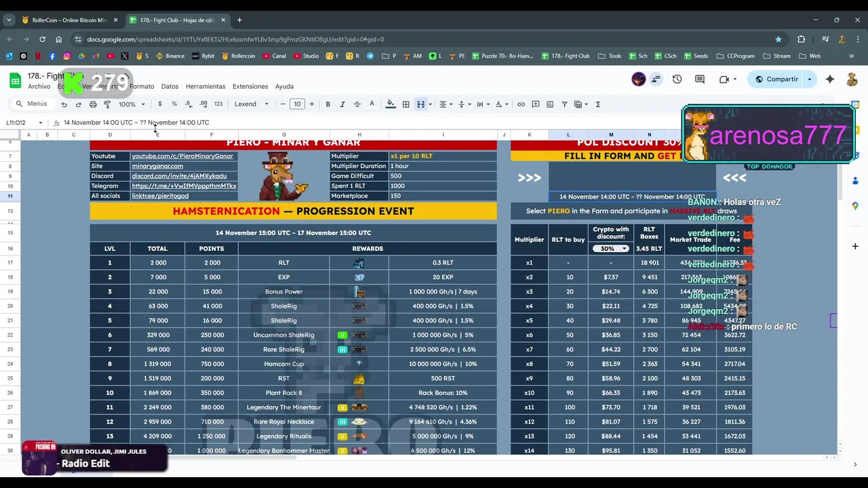Screen dimensions: 868x488
Task: Open the Herramientas menu
Action: (205, 87)
